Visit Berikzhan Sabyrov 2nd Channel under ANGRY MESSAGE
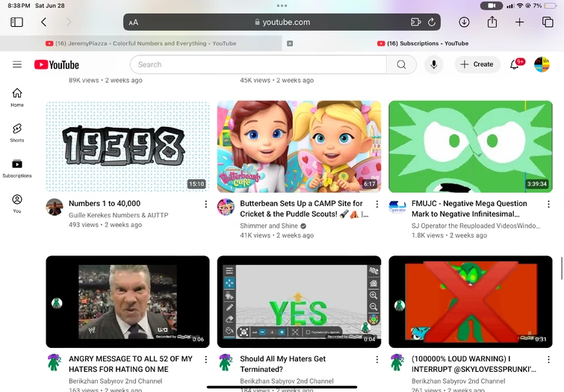The image size is (564, 392). coord(116,382)
